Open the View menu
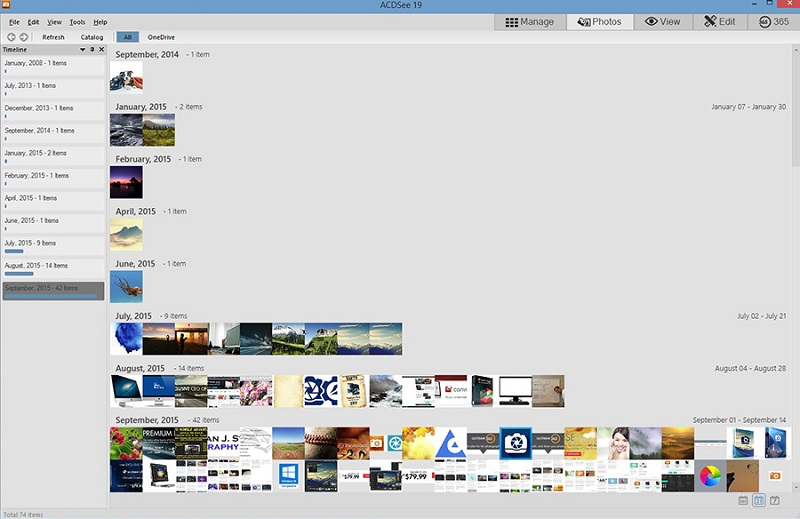 (x=54, y=22)
